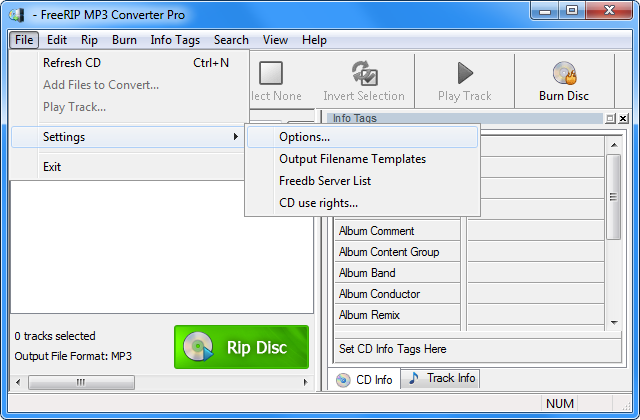Viewport: 640px width, 420px height.
Task: Click the green Rip Disc button
Action: (241, 347)
